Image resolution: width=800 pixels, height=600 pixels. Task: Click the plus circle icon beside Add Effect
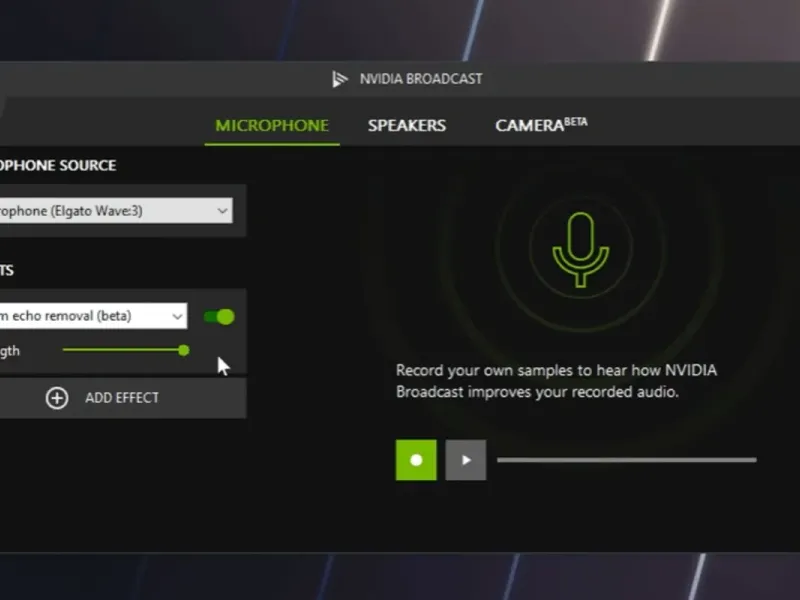(x=57, y=398)
